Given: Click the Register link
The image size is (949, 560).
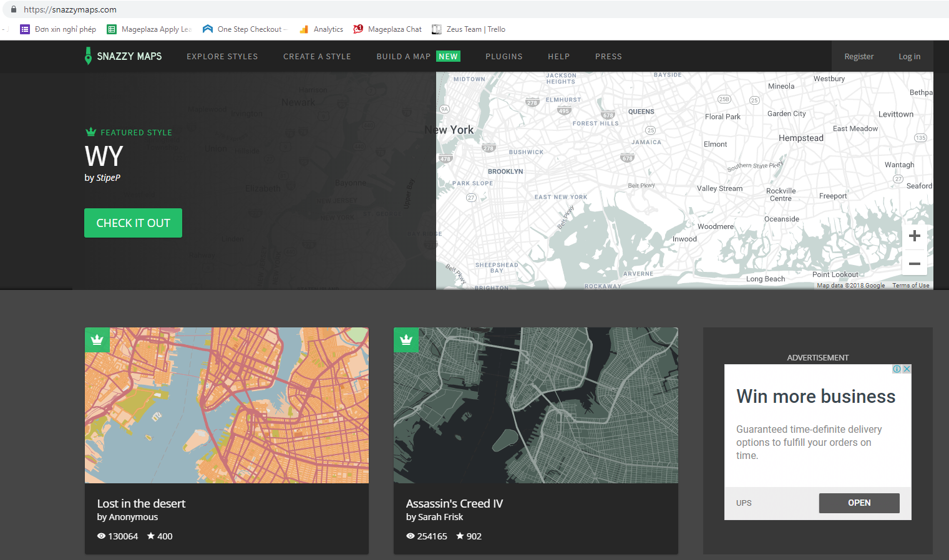Looking at the screenshot, I should click(859, 57).
